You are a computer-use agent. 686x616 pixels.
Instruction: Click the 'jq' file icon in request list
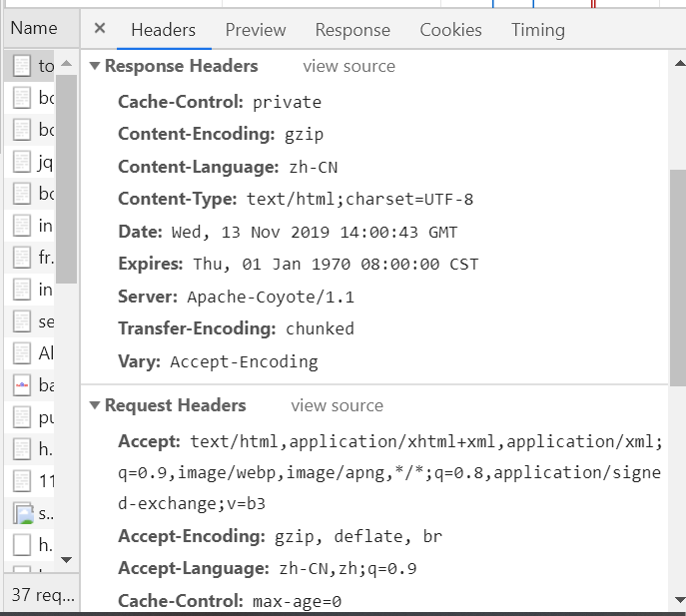[22, 162]
